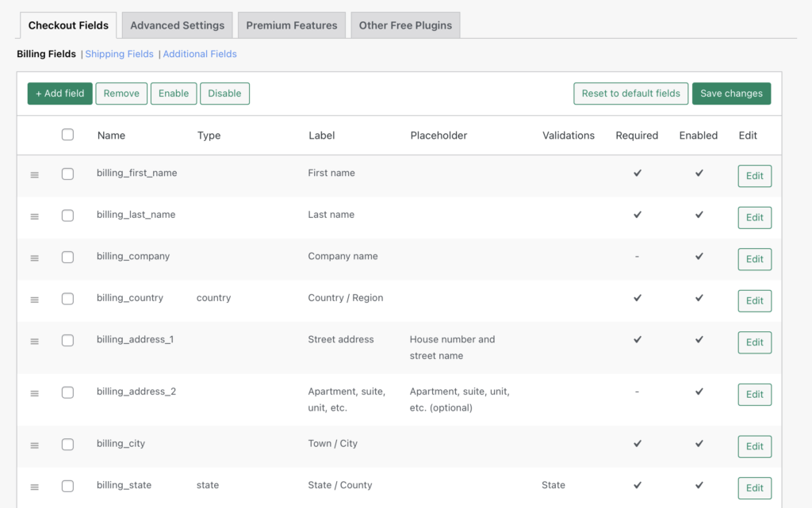Screen dimensions: 812x508
Task: Click the drag handle for billing_city row
Action: (x=34, y=445)
